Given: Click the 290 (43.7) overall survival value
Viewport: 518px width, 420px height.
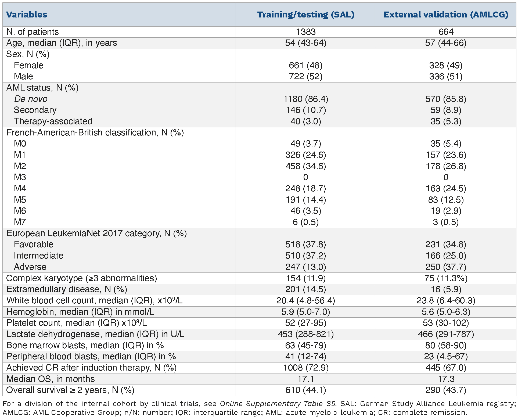Looking at the screenshot, I should point(446,390).
